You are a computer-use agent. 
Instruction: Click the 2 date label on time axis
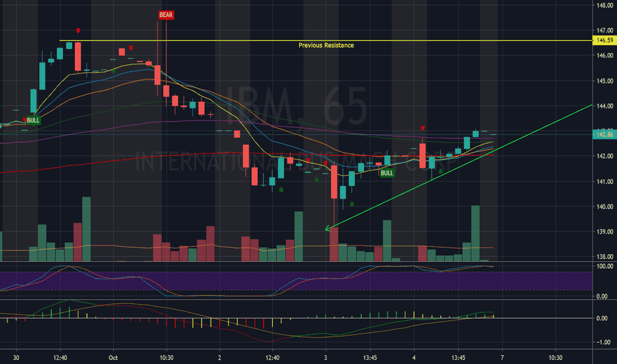click(220, 357)
